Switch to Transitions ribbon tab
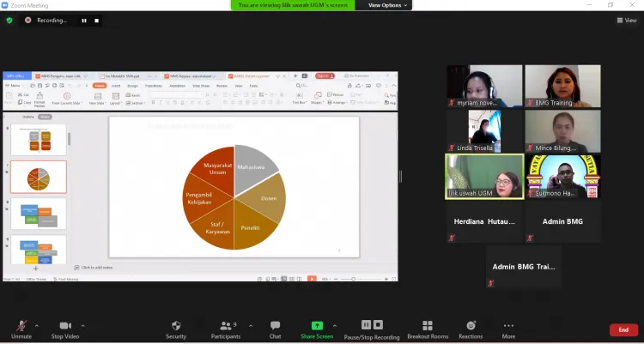The image size is (644, 344). click(x=154, y=86)
